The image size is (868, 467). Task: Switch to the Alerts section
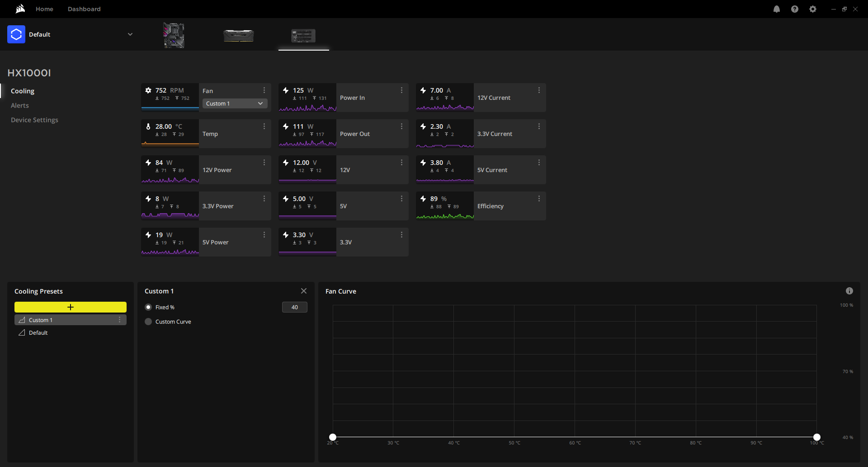click(20, 105)
